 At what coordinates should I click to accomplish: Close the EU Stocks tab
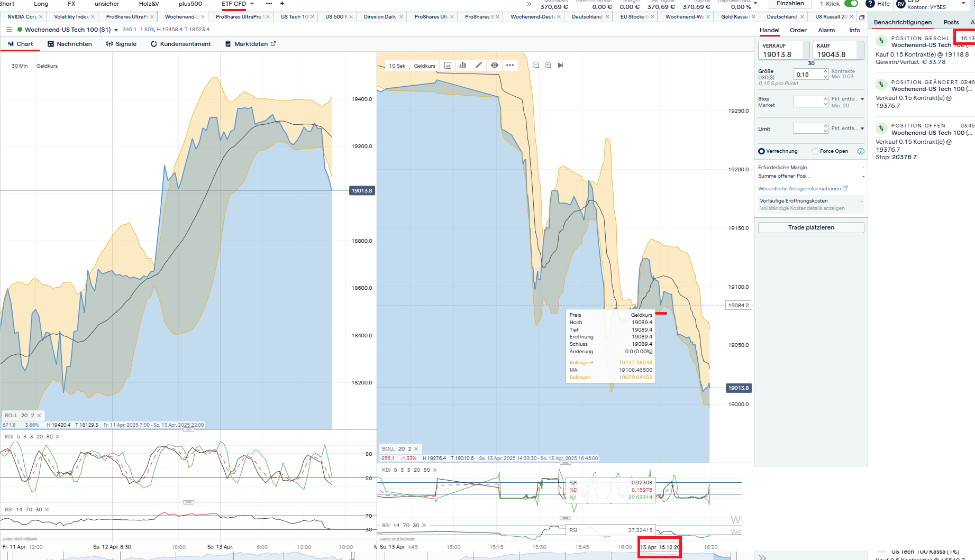[652, 17]
